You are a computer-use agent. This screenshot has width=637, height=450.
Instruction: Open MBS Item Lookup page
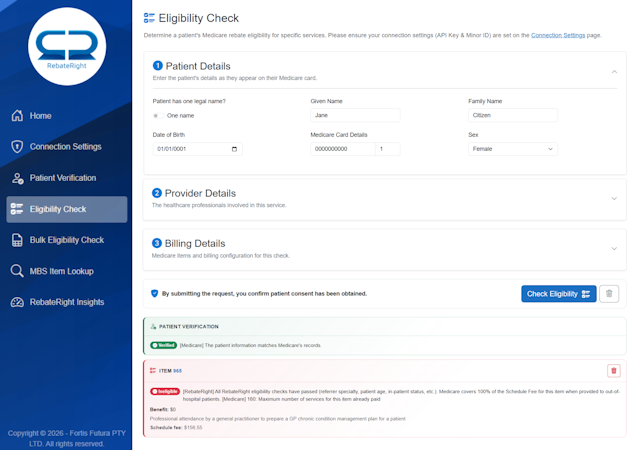click(67, 271)
